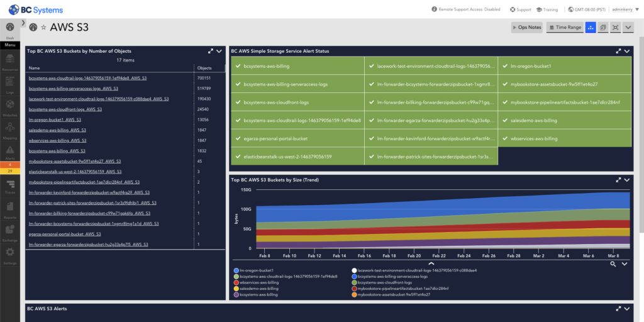The width and height of the screenshot is (644, 322).
Task: Favorite the AWS S3 dashboard with star
Action: click(43, 28)
